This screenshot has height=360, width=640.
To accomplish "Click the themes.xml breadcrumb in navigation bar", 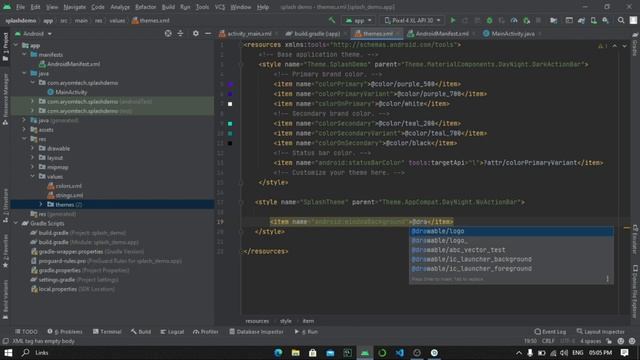I will click(151, 20).
